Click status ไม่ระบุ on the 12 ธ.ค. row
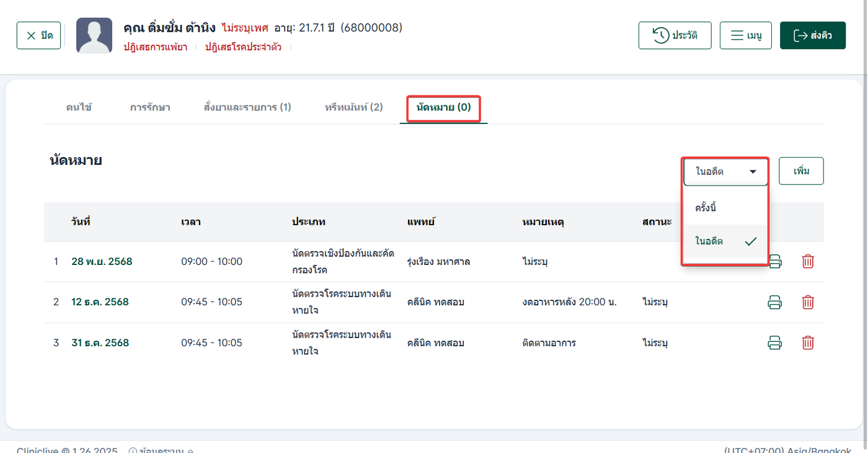This screenshot has width=868, height=453. [x=655, y=302]
